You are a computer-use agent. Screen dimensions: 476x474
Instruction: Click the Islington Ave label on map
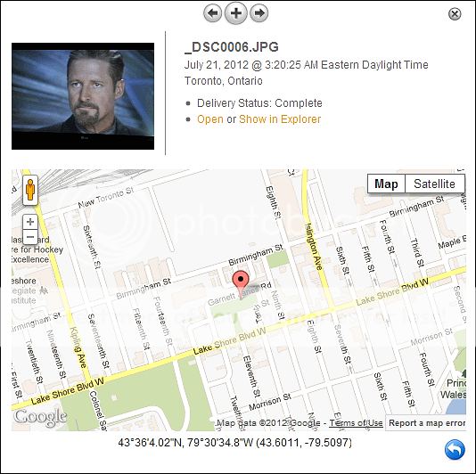point(314,247)
